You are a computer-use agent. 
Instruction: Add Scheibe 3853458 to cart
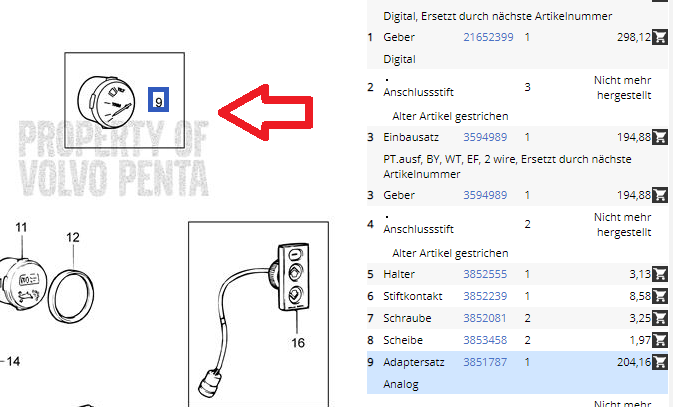point(660,340)
